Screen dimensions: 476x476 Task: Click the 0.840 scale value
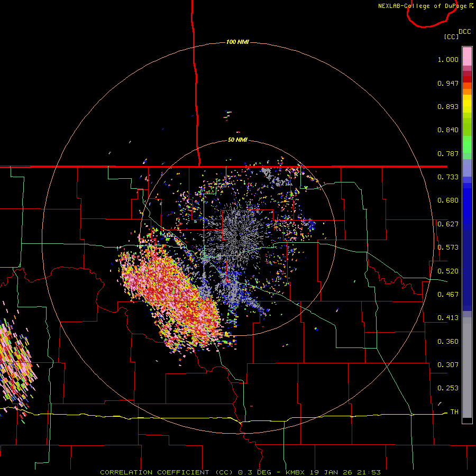coord(448,130)
